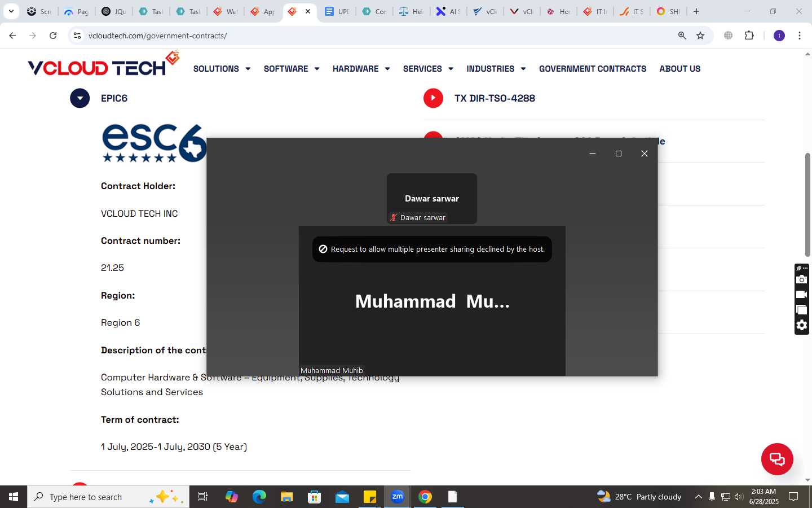
Task: Click the taskbar search box
Action: [x=108, y=497]
